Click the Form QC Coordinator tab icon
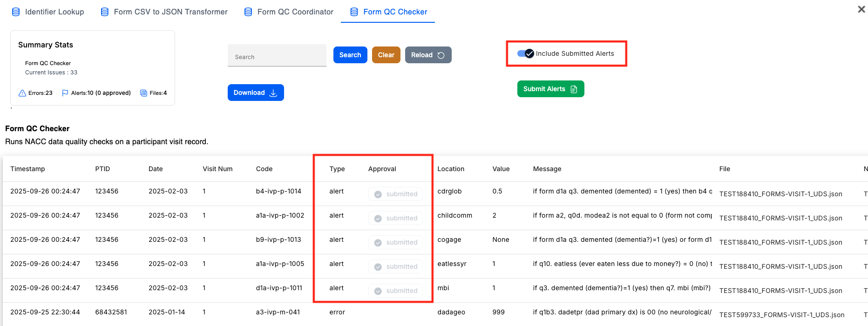Viewport: 868px width, 326px height. pos(248,12)
